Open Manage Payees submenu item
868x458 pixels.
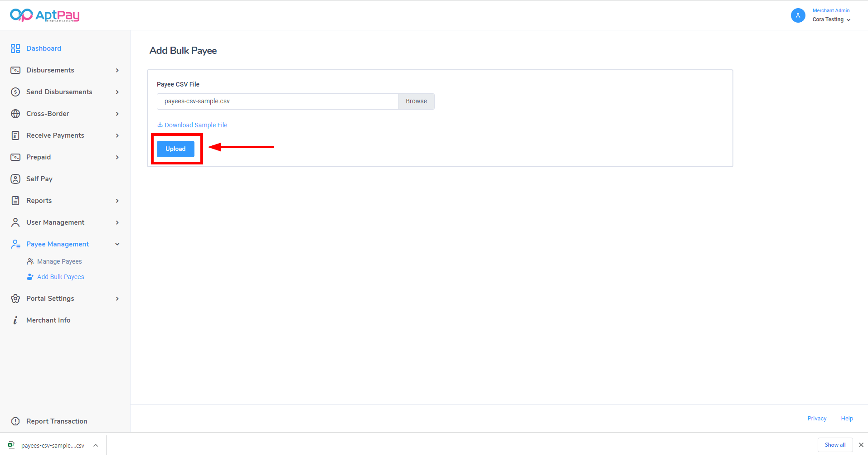click(x=59, y=261)
